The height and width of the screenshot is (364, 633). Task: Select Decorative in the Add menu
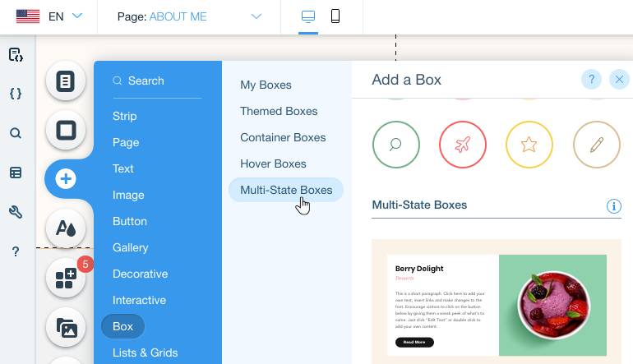click(x=140, y=274)
